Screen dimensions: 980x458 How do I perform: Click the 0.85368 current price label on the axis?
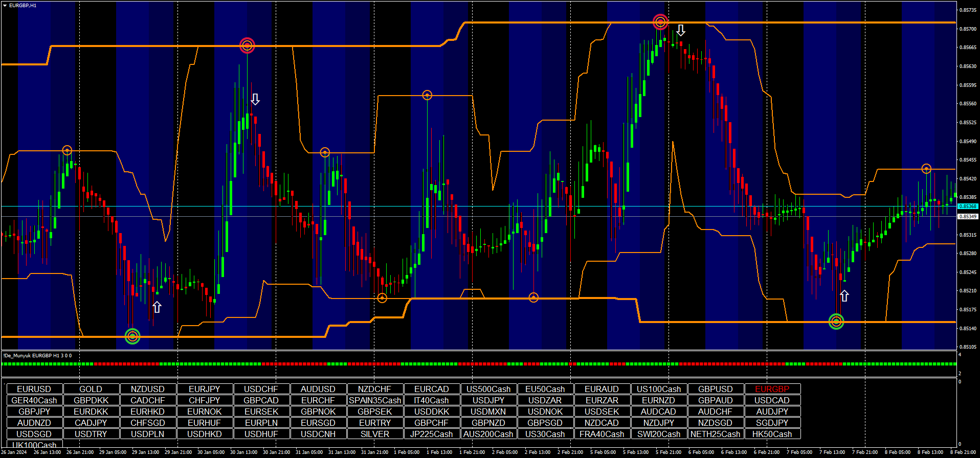point(967,207)
